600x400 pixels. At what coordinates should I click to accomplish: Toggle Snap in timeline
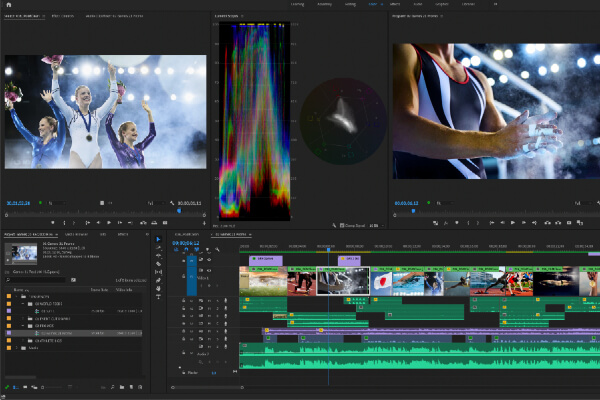point(186,250)
